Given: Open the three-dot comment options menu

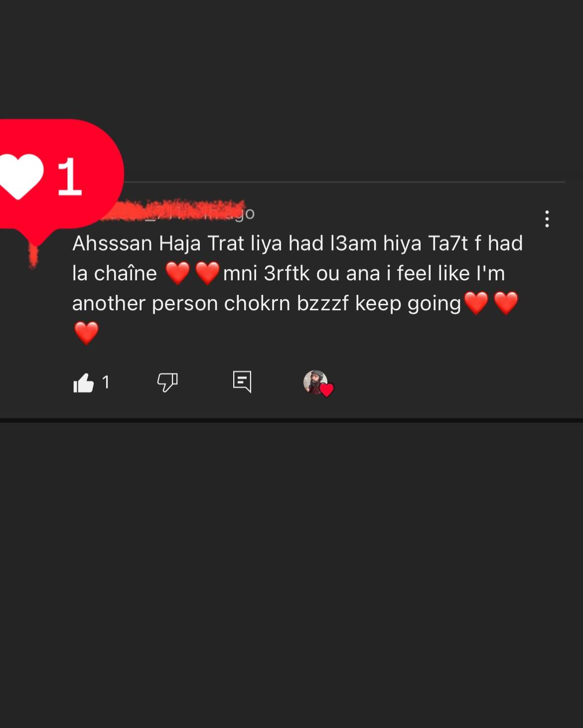Looking at the screenshot, I should [547, 219].
